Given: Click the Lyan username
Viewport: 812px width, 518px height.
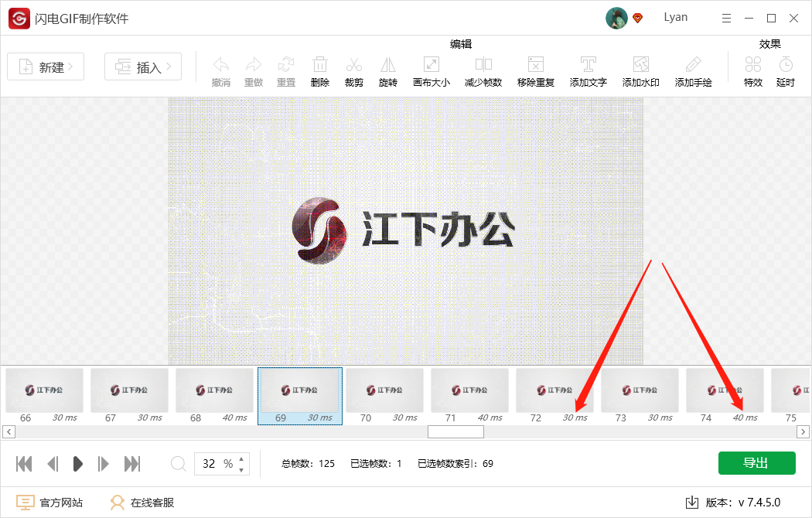Looking at the screenshot, I should tap(676, 17).
